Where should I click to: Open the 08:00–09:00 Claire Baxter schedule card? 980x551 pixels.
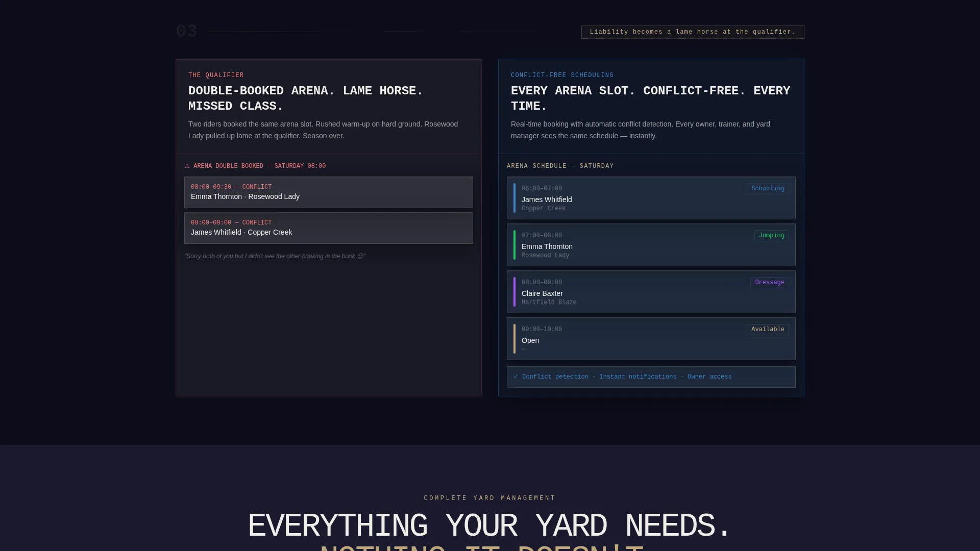[651, 292]
